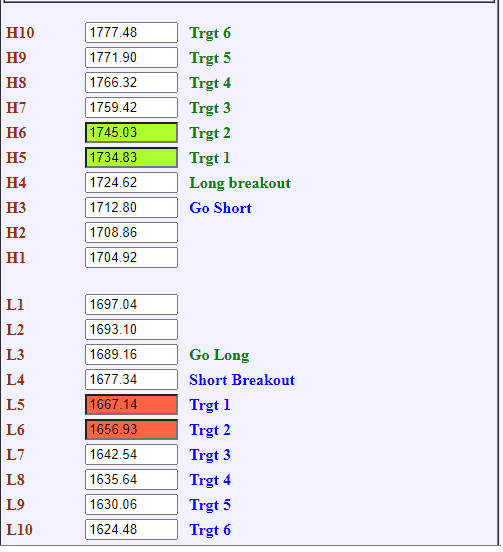The height and width of the screenshot is (552, 503).
Task: Click the green 'Trgt 2' label
Action: 210,133
